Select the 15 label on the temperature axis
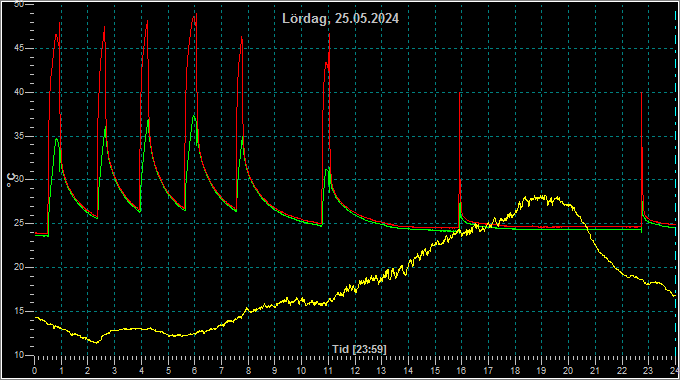 (19, 311)
